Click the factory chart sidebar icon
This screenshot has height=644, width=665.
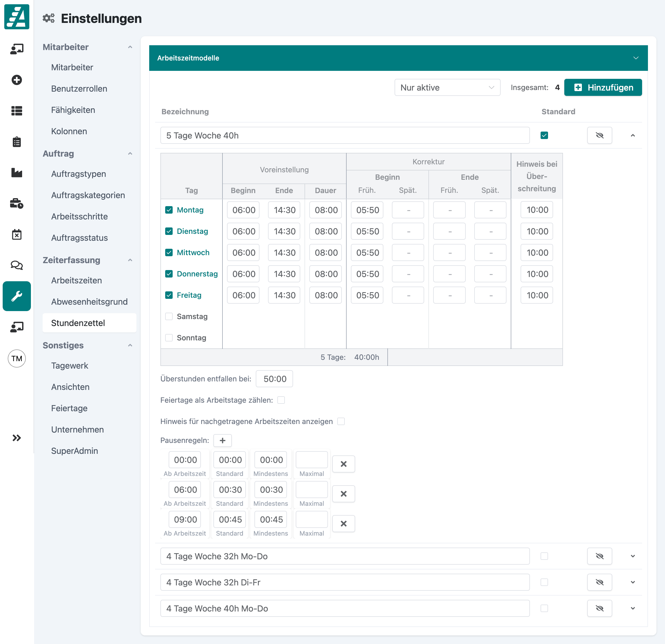pyautogui.click(x=17, y=173)
